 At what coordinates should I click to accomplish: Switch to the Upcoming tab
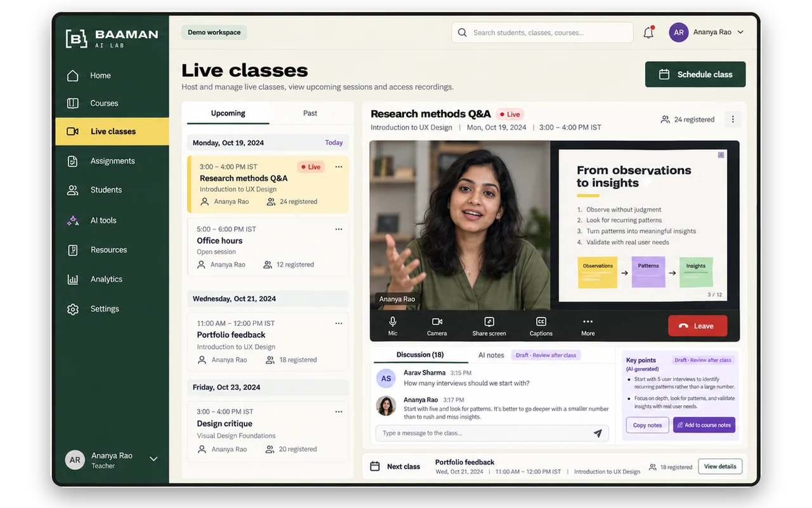click(x=228, y=113)
